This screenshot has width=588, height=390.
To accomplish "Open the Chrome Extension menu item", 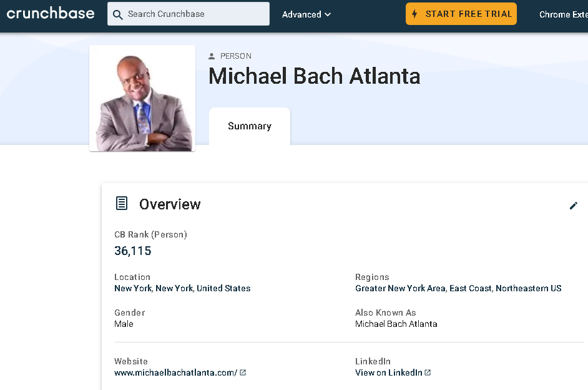I will coord(563,14).
